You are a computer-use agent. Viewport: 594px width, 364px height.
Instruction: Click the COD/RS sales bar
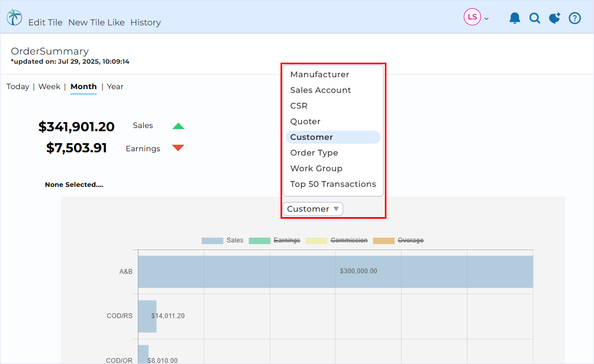pyautogui.click(x=148, y=316)
